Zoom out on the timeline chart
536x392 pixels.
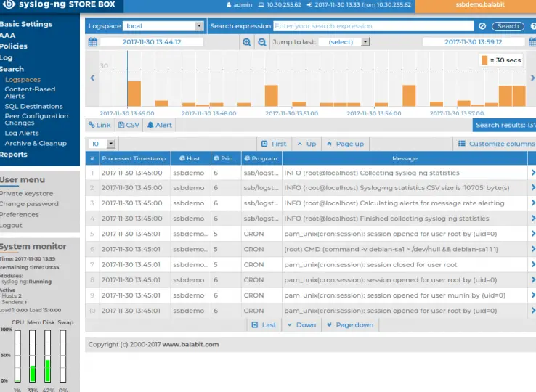[x=262, y=42]
